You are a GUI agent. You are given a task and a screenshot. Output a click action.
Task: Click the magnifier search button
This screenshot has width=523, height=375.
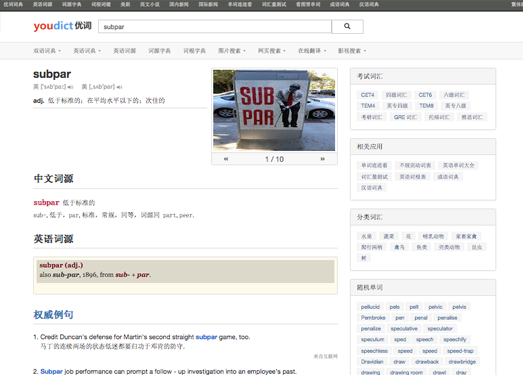(347, 26)
